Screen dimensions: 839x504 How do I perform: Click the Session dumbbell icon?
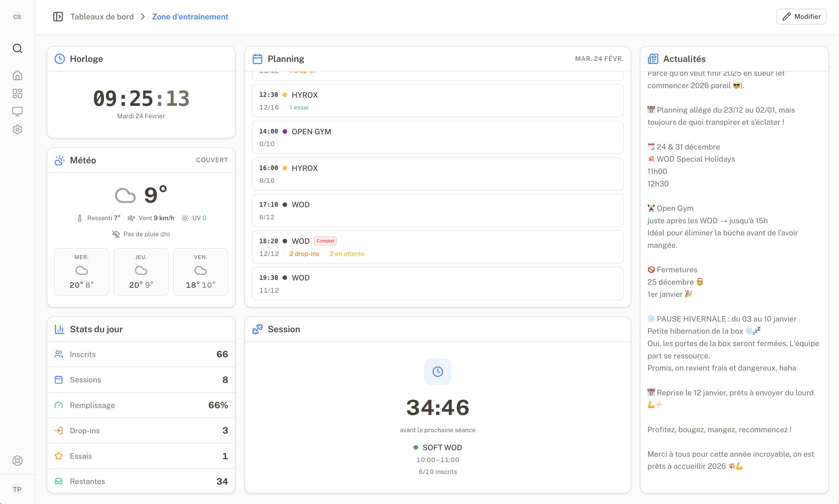point(258,329)
